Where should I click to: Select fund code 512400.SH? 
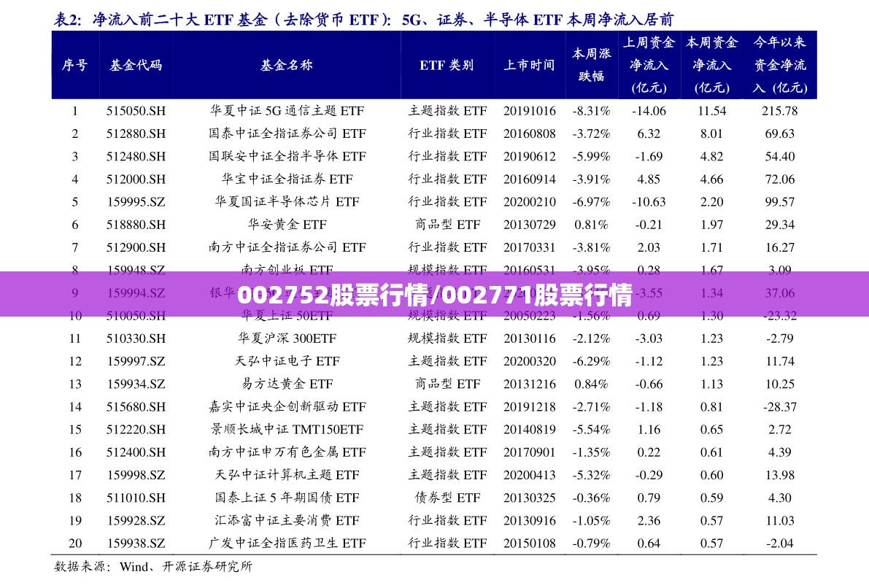pyautogui.click(x=136, y=452)
